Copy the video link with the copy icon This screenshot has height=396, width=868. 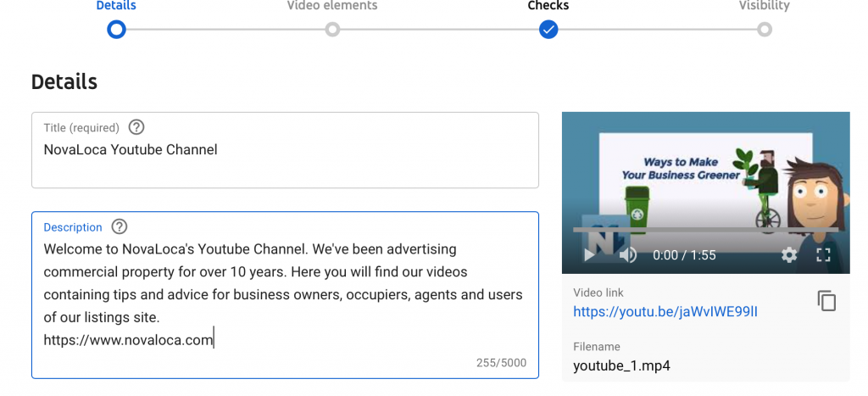826,301
